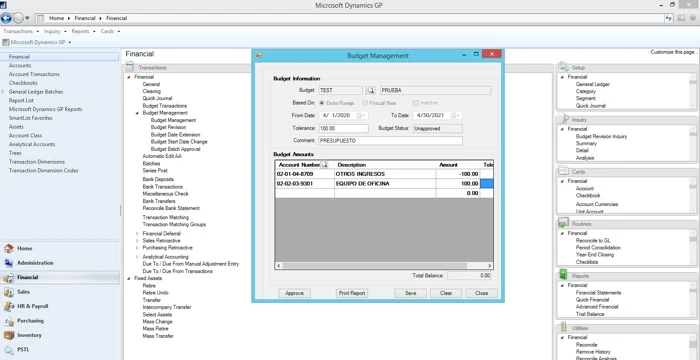Collapse the Budget Management tree node
The image size is (700, 360).
click(138, 113)
